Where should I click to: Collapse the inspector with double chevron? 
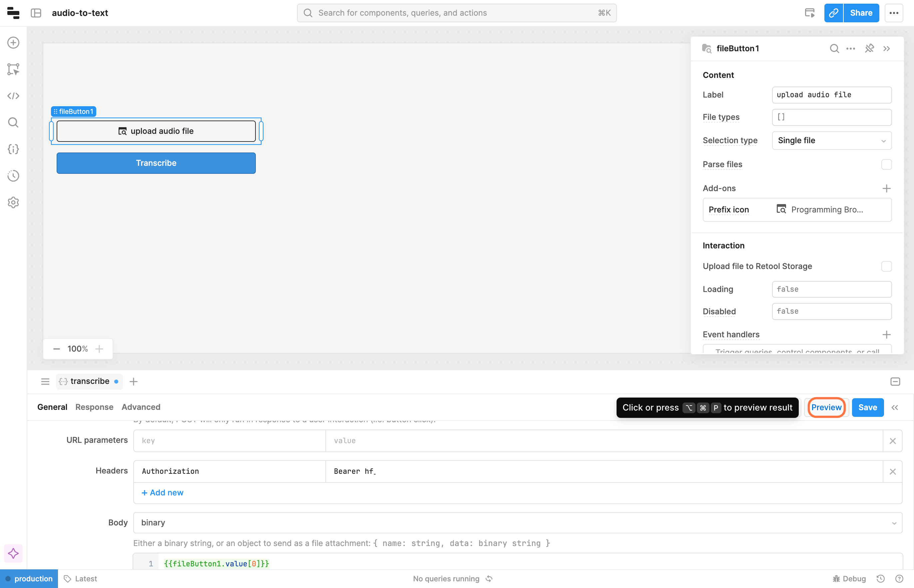(x=886, y=49)
